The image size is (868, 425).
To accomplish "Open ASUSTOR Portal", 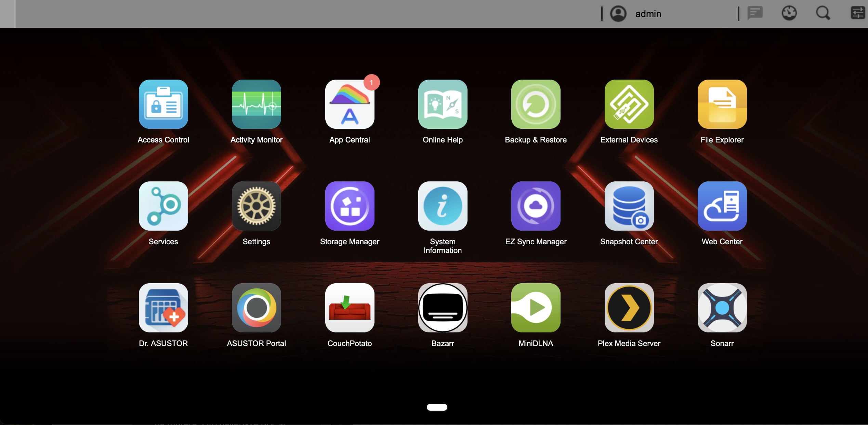I will coord(257,308).
